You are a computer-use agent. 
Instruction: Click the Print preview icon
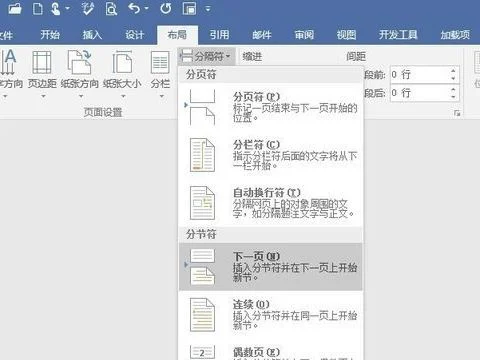(111, 9)
